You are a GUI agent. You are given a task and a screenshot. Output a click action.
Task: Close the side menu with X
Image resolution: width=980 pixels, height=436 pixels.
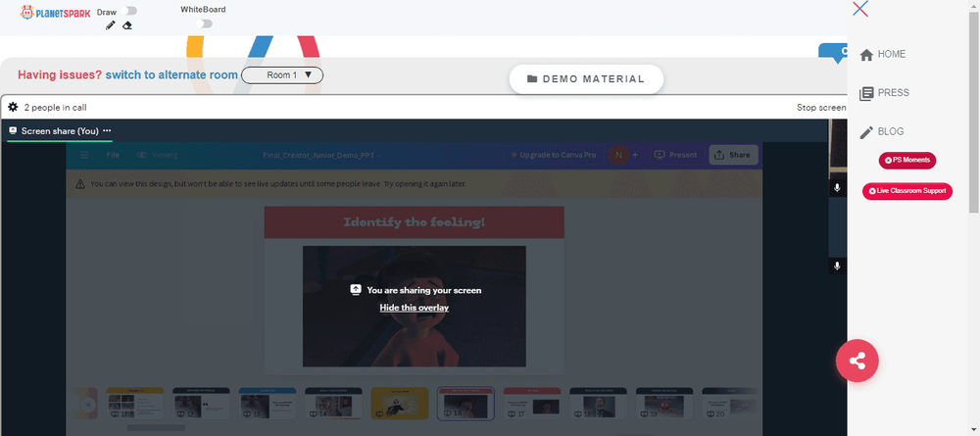point(860,9)
